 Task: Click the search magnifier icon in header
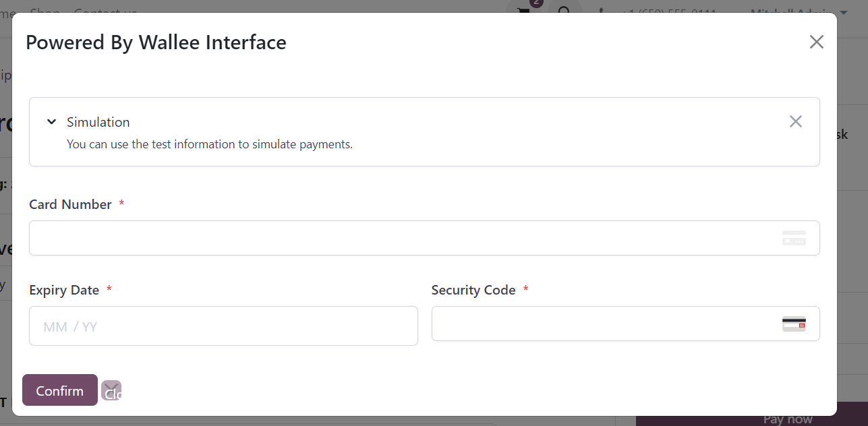(x=565, y=11)
